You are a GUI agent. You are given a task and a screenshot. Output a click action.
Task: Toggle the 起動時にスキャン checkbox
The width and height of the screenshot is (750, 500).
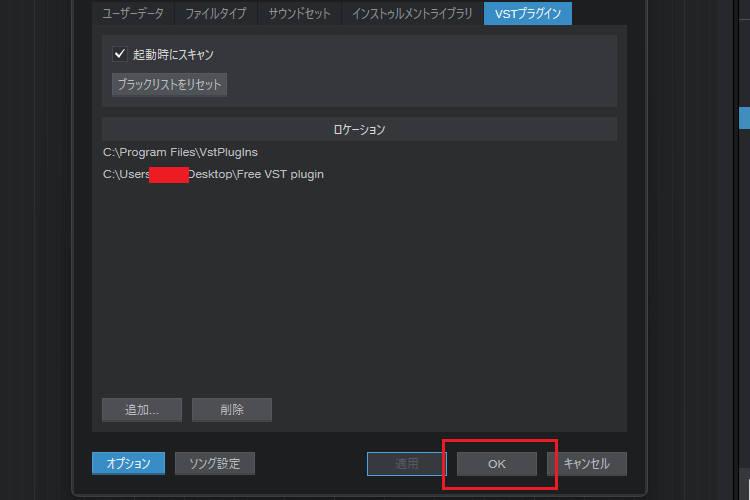(x=120, y=54)
